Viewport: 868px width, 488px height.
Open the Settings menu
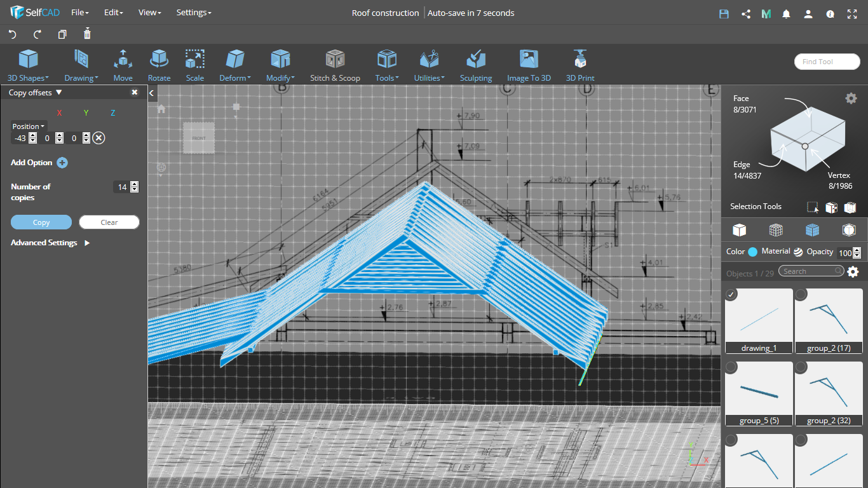click(x=194, y=13)
